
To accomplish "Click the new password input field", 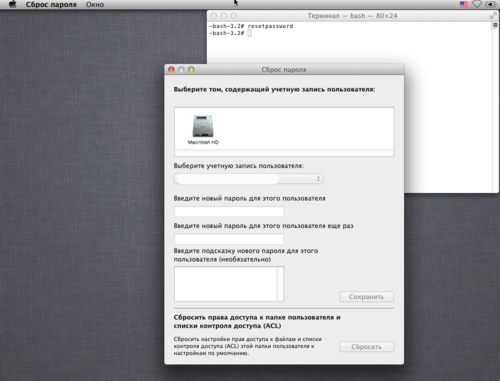I will (229, 211).
